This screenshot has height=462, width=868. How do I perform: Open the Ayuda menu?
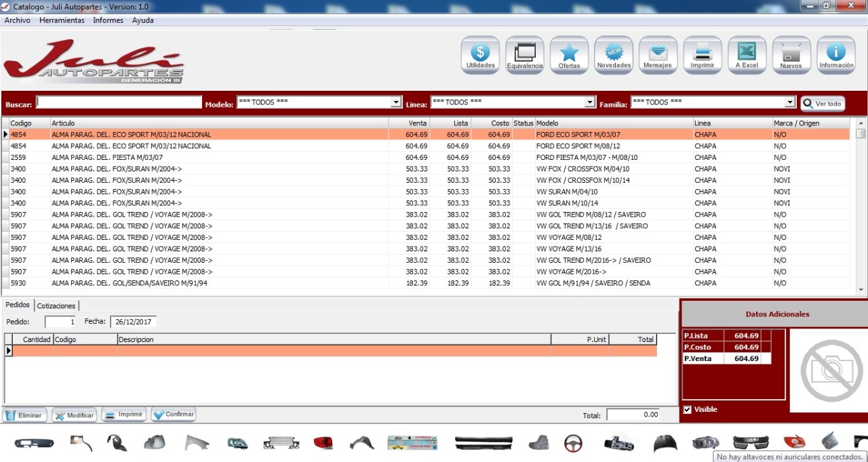[143, 20]
